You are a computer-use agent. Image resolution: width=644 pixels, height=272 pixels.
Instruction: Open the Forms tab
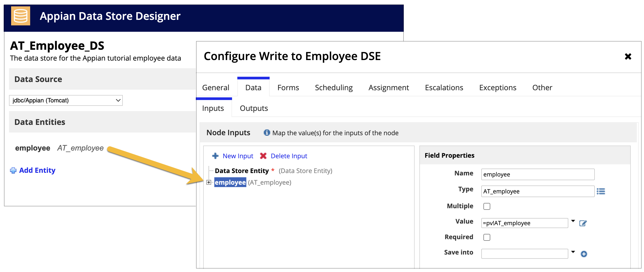[x=288, y=88]
